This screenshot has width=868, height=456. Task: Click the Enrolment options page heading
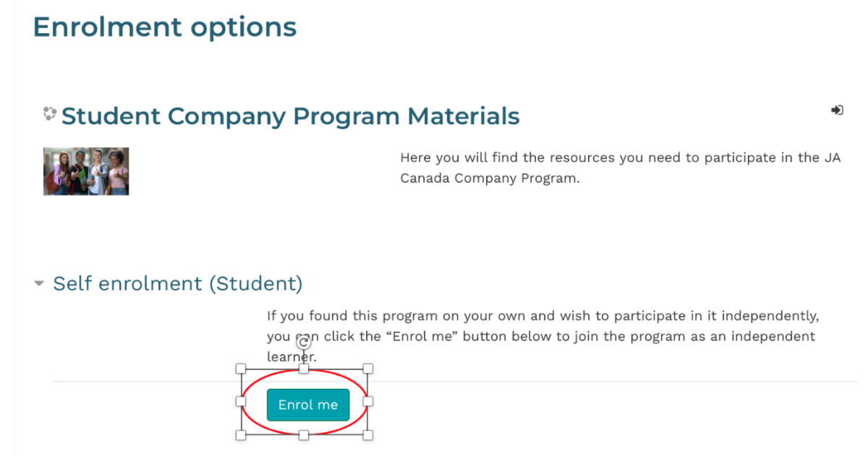[165, 27]
